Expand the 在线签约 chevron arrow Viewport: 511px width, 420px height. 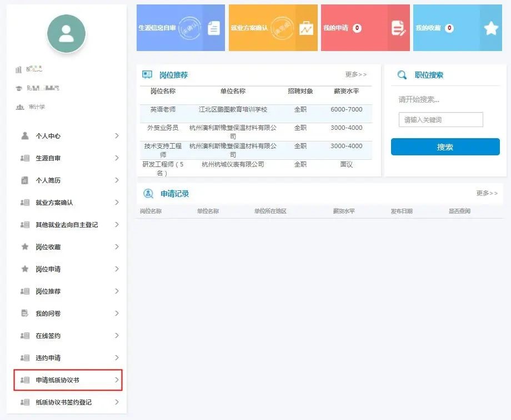pos(117,336)
